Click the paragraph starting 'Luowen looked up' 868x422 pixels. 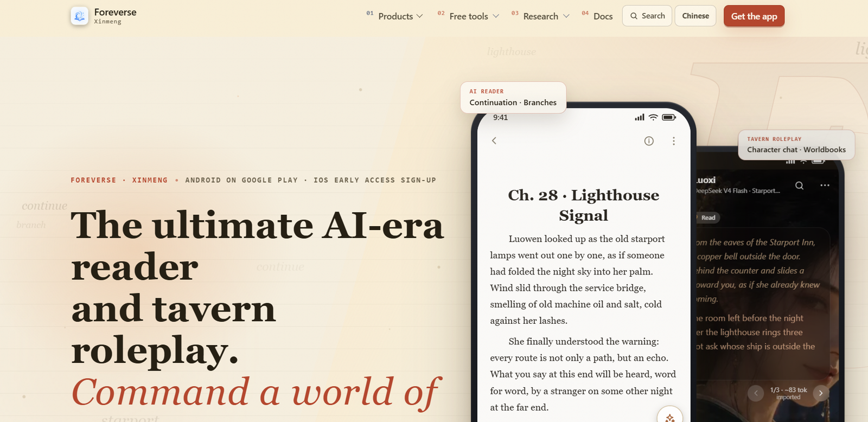[x=578, y=280]
